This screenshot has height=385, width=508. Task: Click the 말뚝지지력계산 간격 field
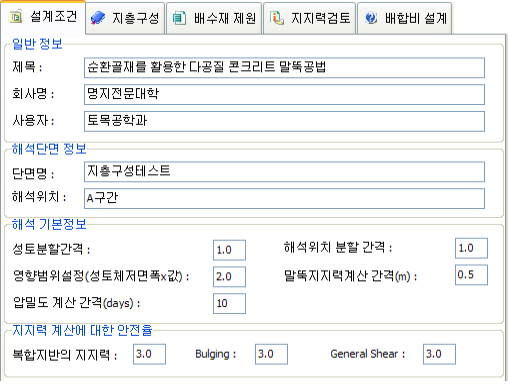coord(471,275)
